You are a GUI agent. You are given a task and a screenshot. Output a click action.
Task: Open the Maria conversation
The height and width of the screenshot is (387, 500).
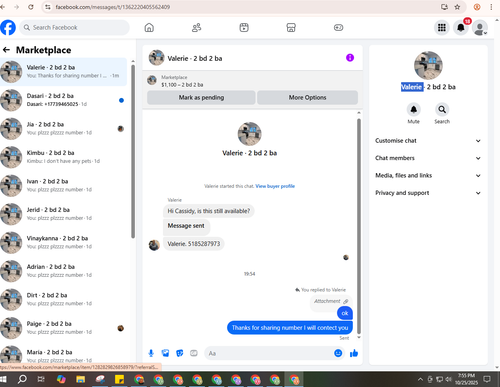pos(63,354)
